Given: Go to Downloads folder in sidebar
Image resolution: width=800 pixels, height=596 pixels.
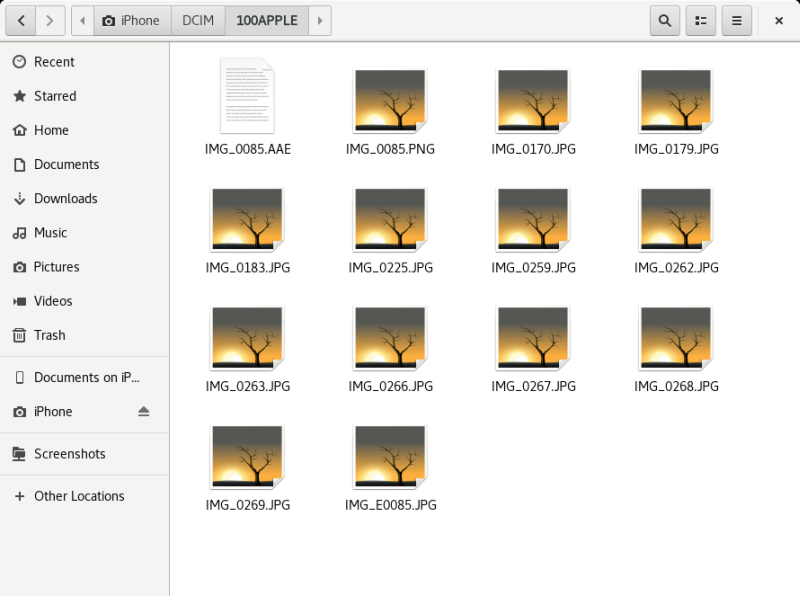Looking at the screenshot, I should 65,198.
